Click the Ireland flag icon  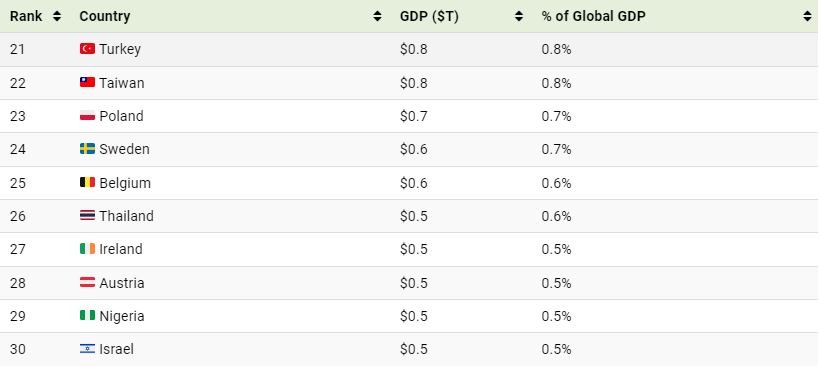(87, 249)
